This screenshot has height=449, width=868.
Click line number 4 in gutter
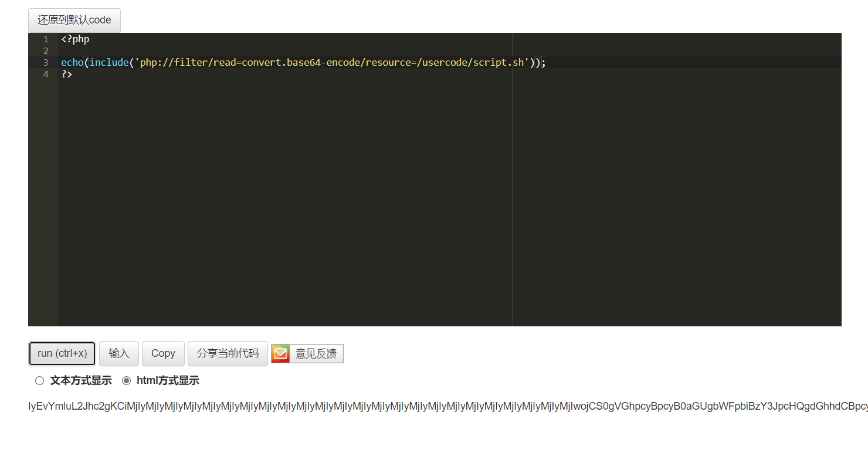46,75
